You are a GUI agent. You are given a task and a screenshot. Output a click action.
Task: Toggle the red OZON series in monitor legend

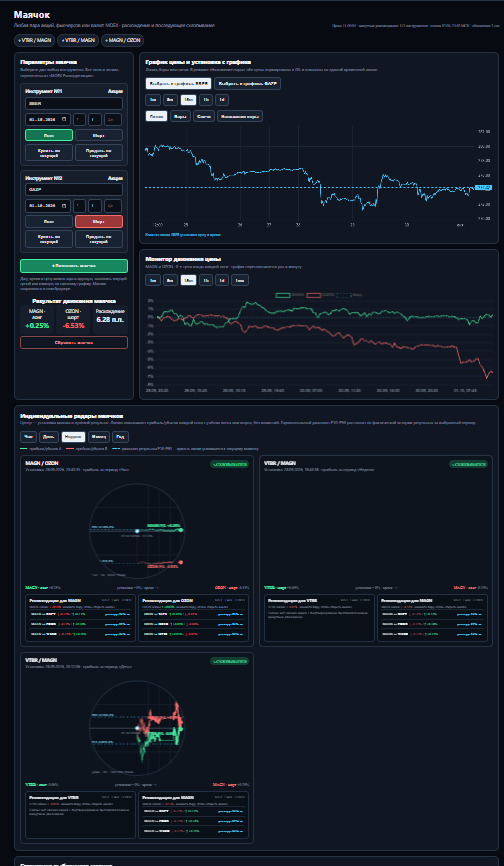320,295
